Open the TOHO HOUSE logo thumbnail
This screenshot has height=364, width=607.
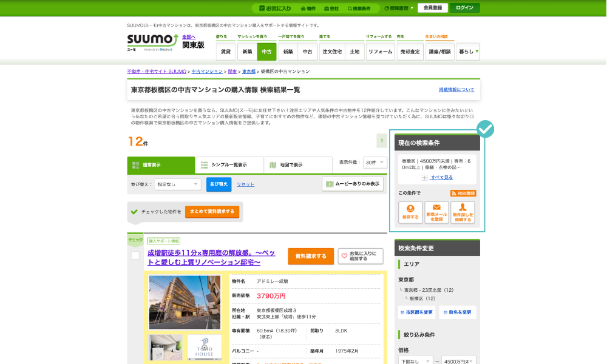tap(205, 348)
